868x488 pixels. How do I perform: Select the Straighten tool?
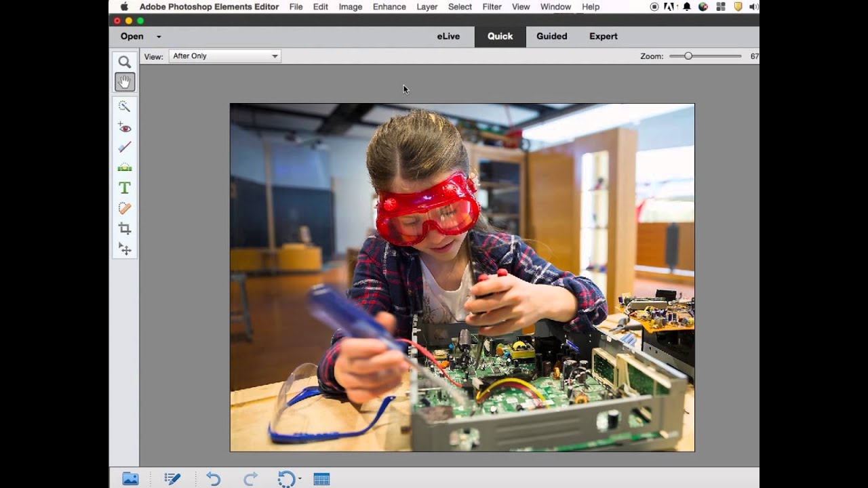pyautogui.click(x=124, y=167)
